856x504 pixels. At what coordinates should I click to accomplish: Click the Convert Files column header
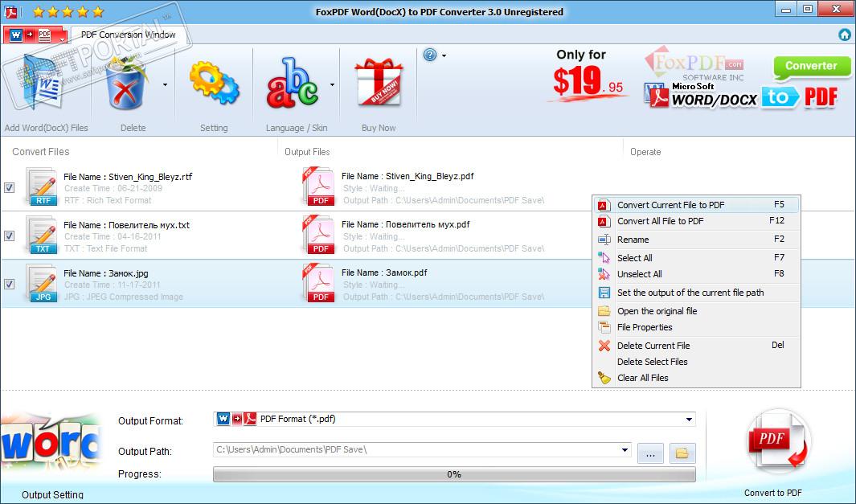point(41,152)
